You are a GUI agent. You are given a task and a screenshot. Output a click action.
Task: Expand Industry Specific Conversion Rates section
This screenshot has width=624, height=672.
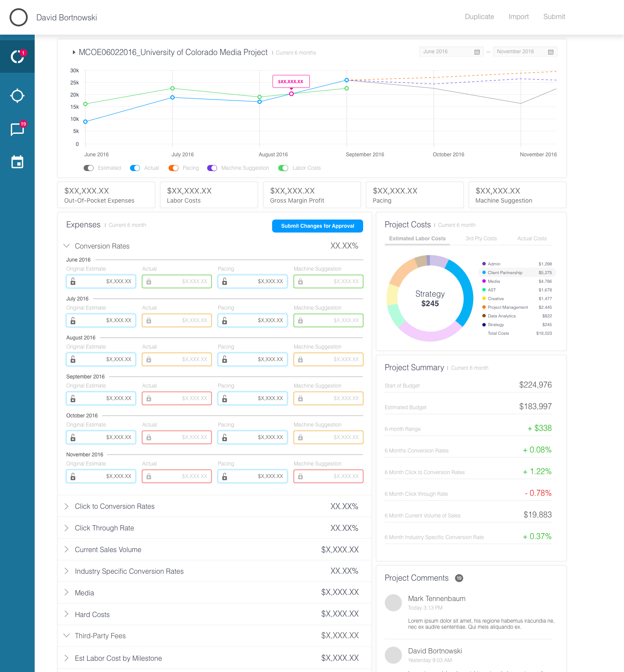point(66,571)
